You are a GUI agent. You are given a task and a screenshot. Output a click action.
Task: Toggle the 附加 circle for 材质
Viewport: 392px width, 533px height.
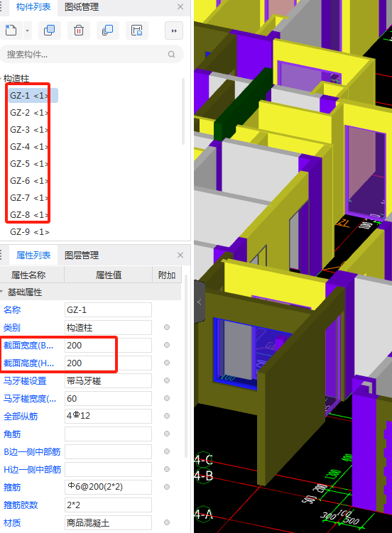167,522
